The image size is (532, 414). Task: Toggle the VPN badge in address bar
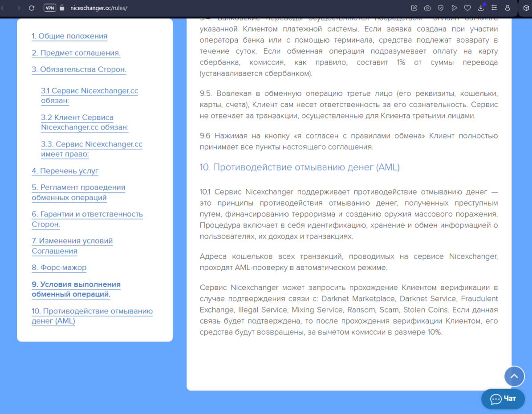[50, 8]
